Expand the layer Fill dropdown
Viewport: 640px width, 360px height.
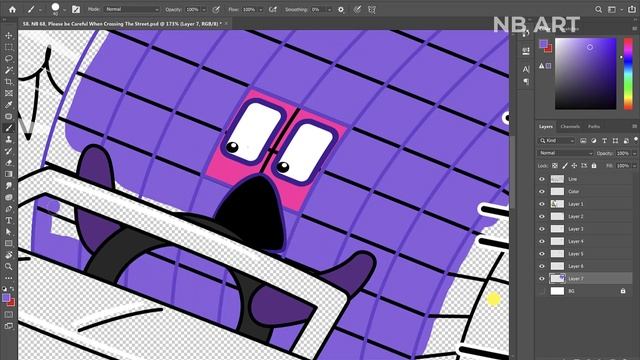click(x=634, y=166)
